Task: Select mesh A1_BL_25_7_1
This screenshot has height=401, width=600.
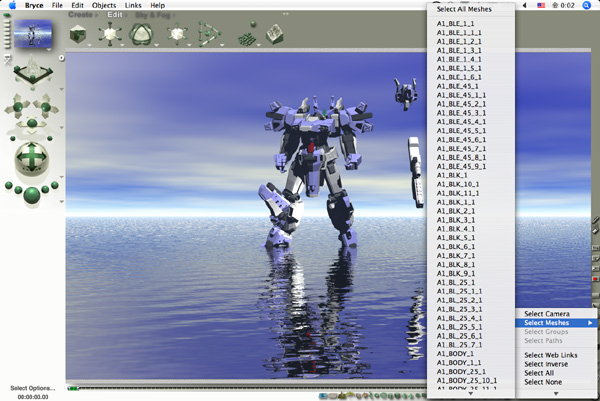Action: pyautogui.click(x=470, y=345)
